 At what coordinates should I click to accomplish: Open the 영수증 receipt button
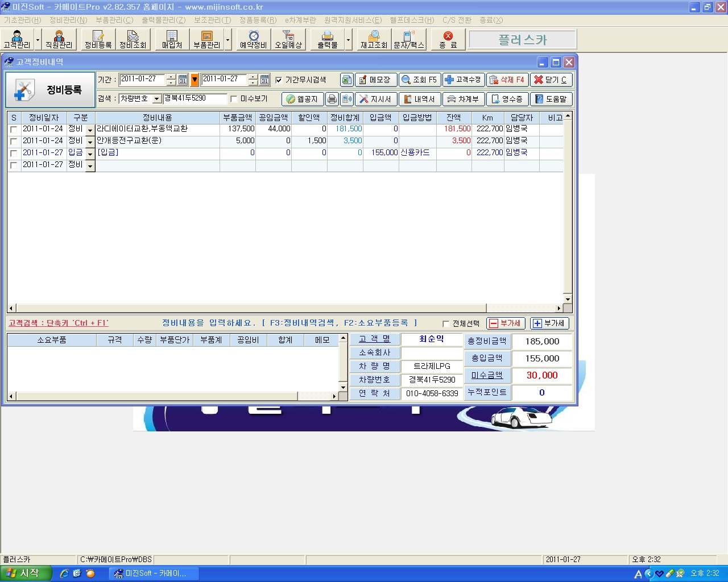507,99
